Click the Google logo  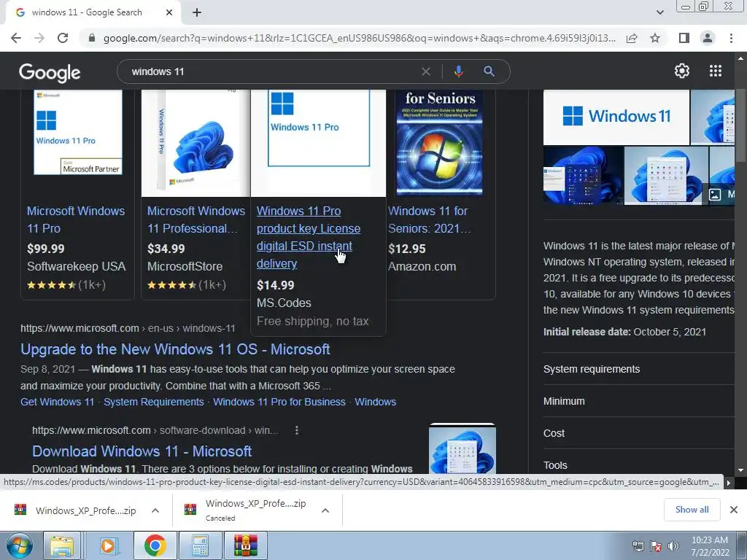point(50,72)
